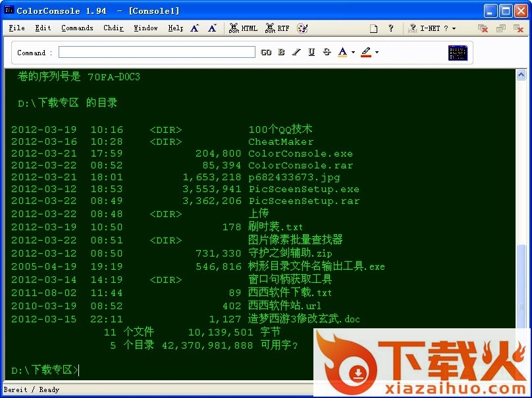This screenshot has width=532, height=398.
Task: Select the 树形目录文件名输出工具.exe file name
Action: point(317,266)
